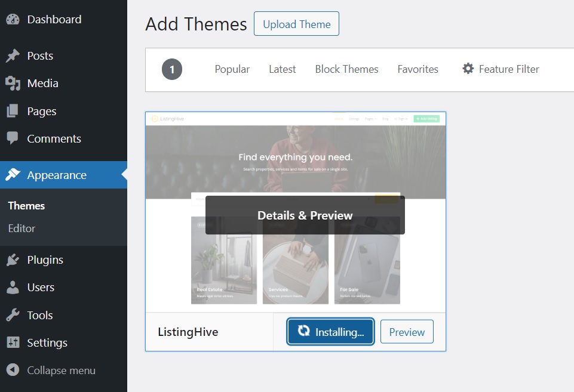Show the Block Themes tab

pos(346,69)
